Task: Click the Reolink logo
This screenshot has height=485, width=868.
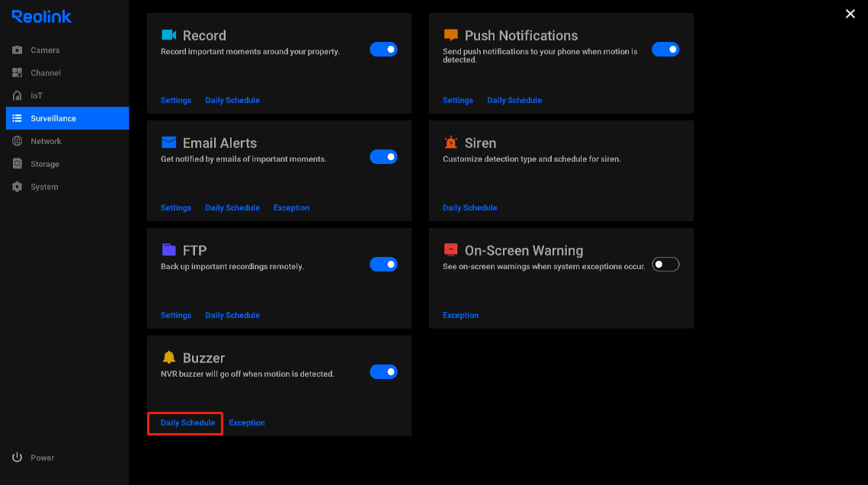Action: 41,17
